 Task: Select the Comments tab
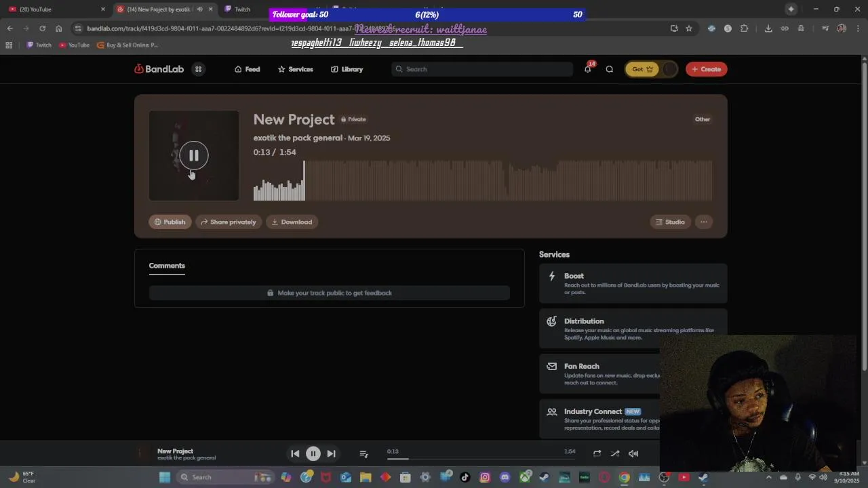coord(167,266)
